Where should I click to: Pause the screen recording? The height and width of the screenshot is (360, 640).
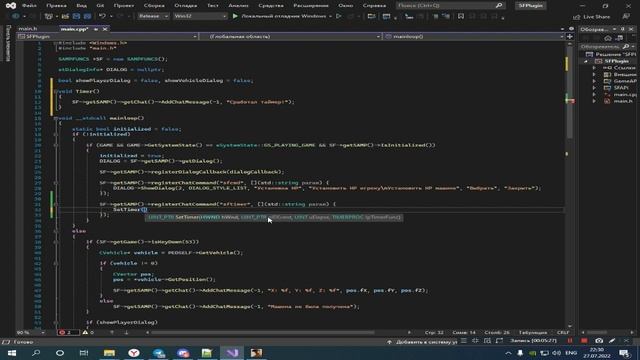point(570,341)
